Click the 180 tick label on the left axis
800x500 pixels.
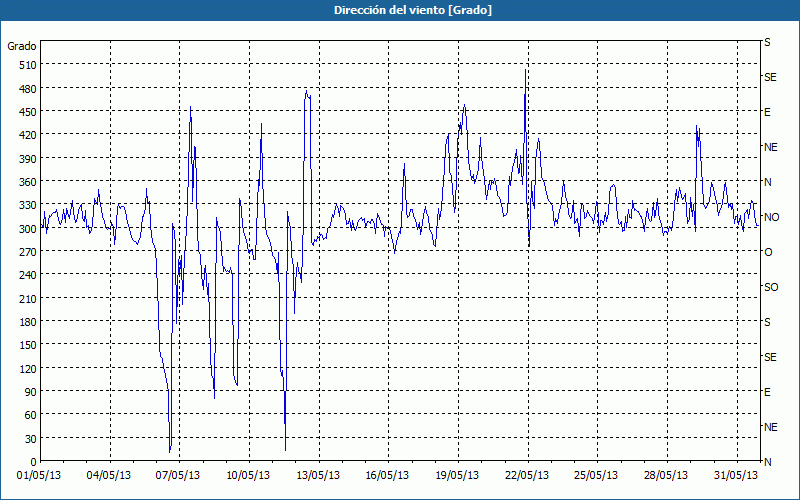tap(27, 322)
